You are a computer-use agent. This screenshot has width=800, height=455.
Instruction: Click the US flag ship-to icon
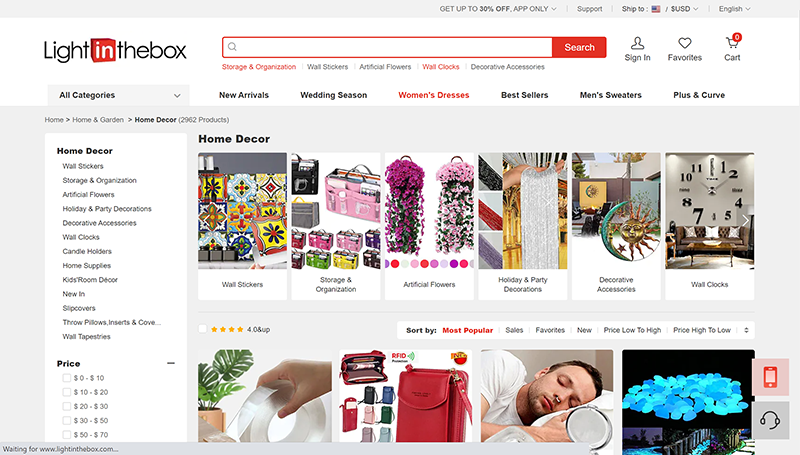pyautogui.click(x=656, y=9)
